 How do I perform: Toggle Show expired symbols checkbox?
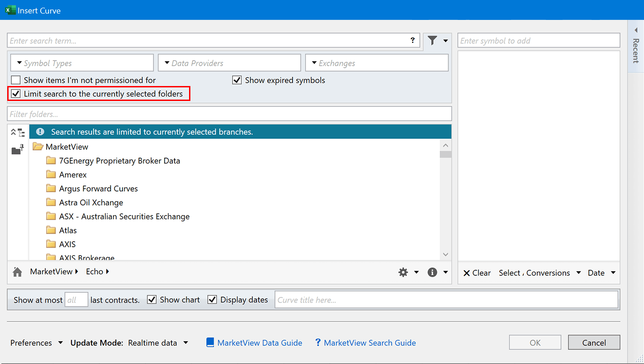(237, 80)
